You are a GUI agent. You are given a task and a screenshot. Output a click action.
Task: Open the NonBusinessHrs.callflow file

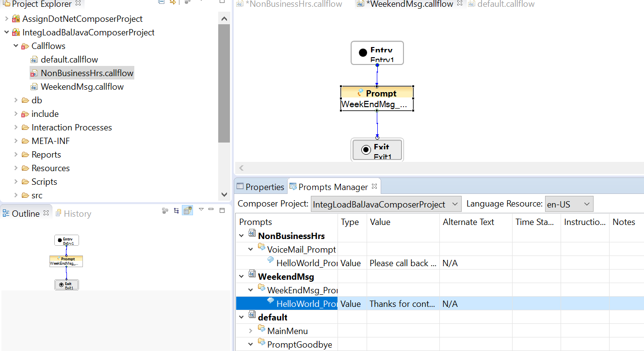pyautogui.click(x=87, y=73)
